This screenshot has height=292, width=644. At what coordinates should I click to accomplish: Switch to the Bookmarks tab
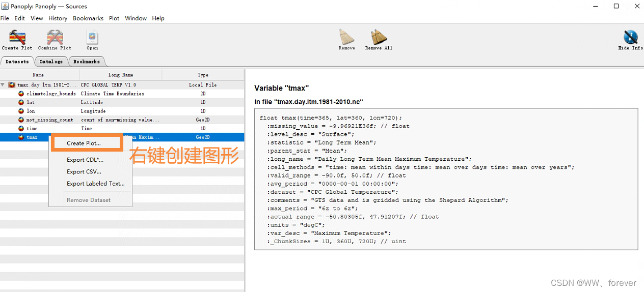coord(87,62)
